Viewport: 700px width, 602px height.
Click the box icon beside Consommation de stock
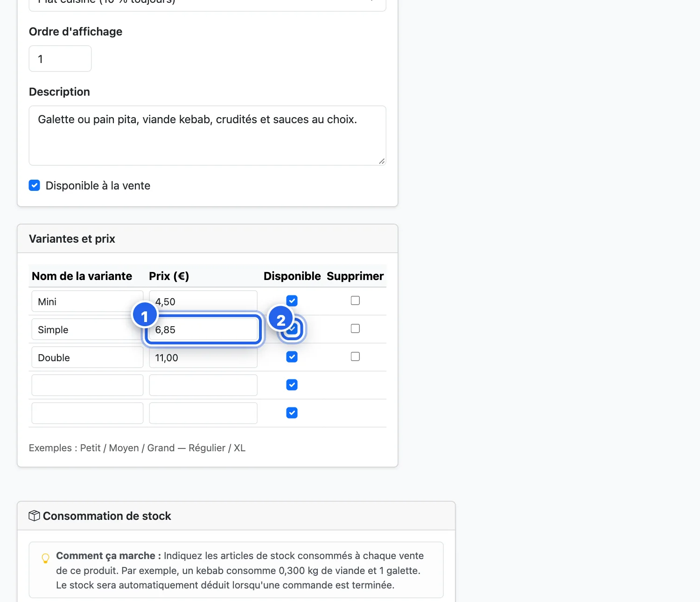coord(34,516)
